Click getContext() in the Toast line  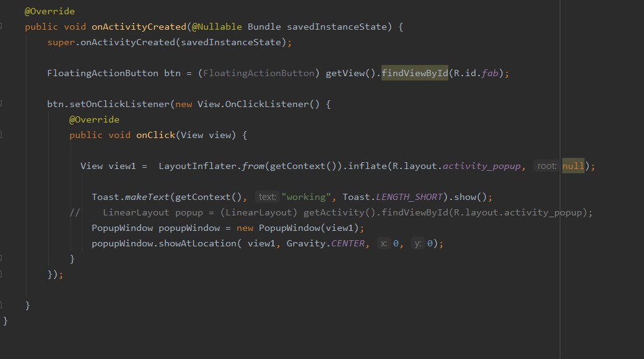click(x=209, y=197)
